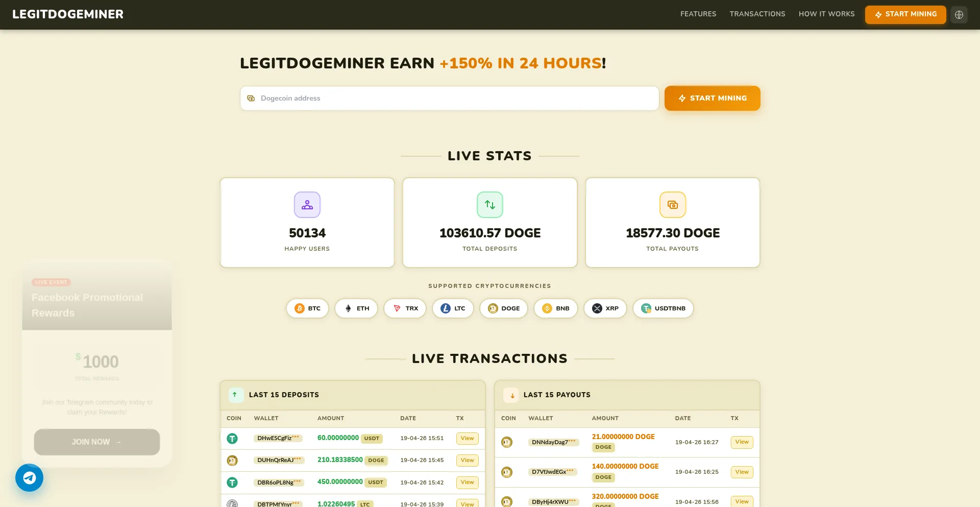Click deposit date 19-04-26 15:51

422,439
